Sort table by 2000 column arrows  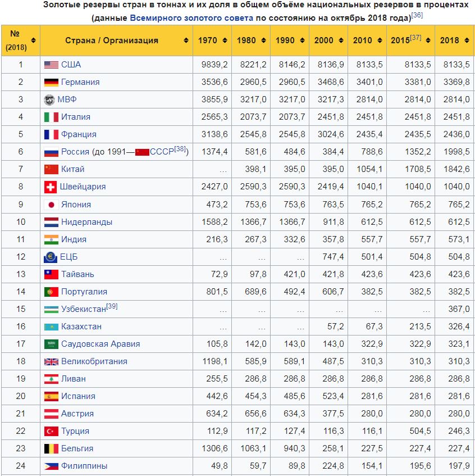tap(341, 40)
